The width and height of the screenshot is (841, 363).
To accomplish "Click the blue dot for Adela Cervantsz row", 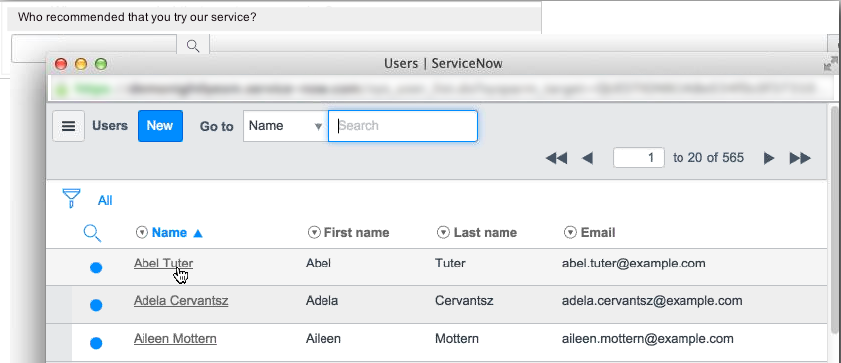I will tap(96, 305).
